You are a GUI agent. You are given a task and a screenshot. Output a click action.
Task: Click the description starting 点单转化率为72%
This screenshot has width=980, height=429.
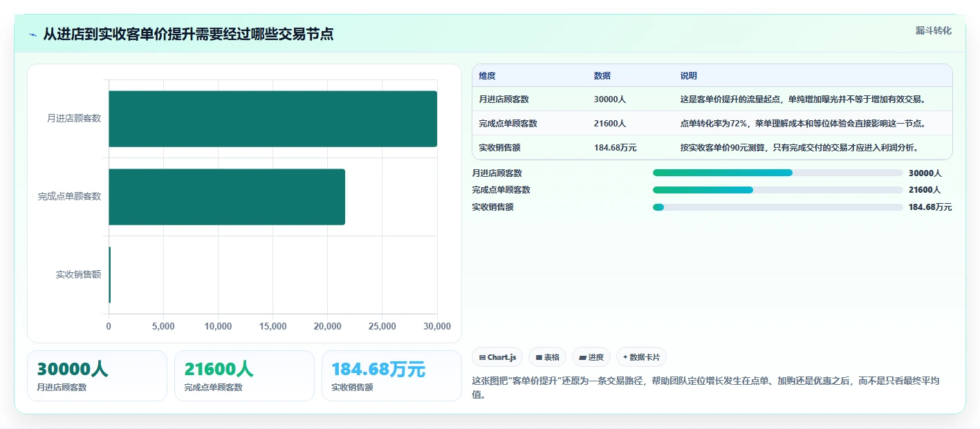[x=803, y=124]
